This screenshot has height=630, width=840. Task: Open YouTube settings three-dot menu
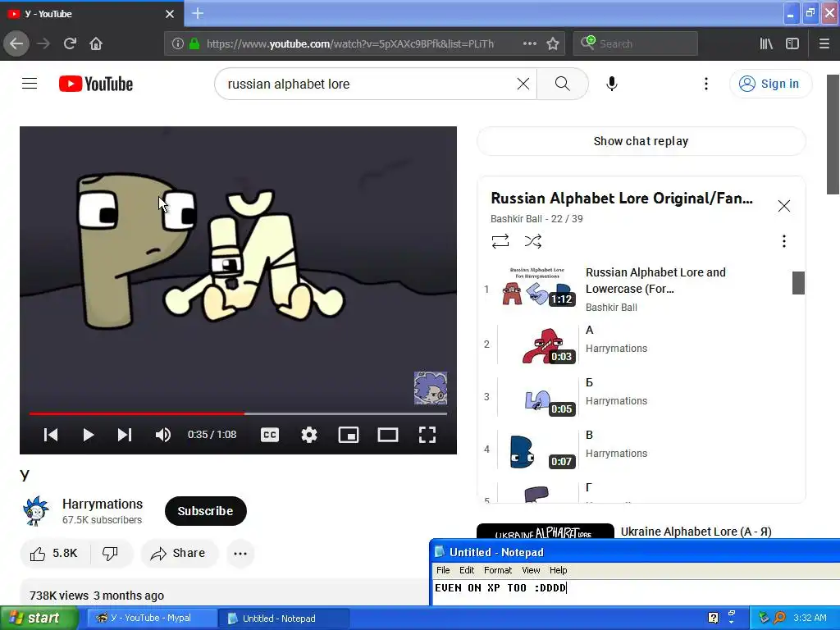tap(706, 84)
